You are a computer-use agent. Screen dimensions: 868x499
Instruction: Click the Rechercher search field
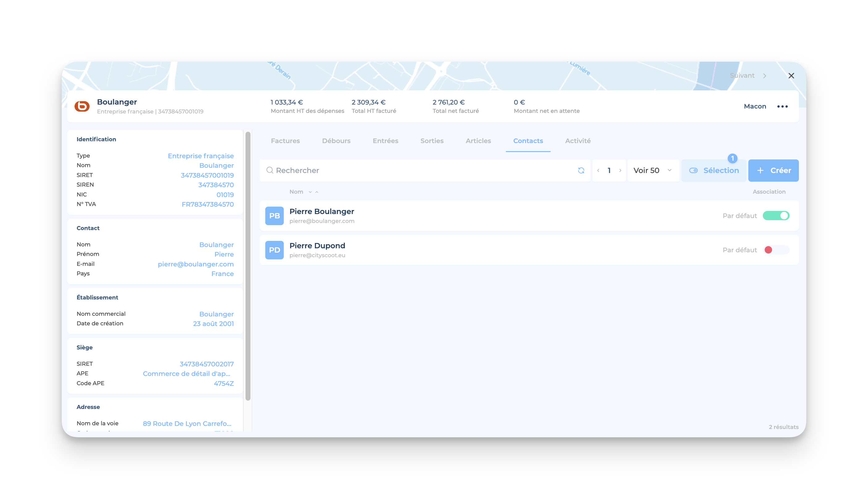point(421,170)
